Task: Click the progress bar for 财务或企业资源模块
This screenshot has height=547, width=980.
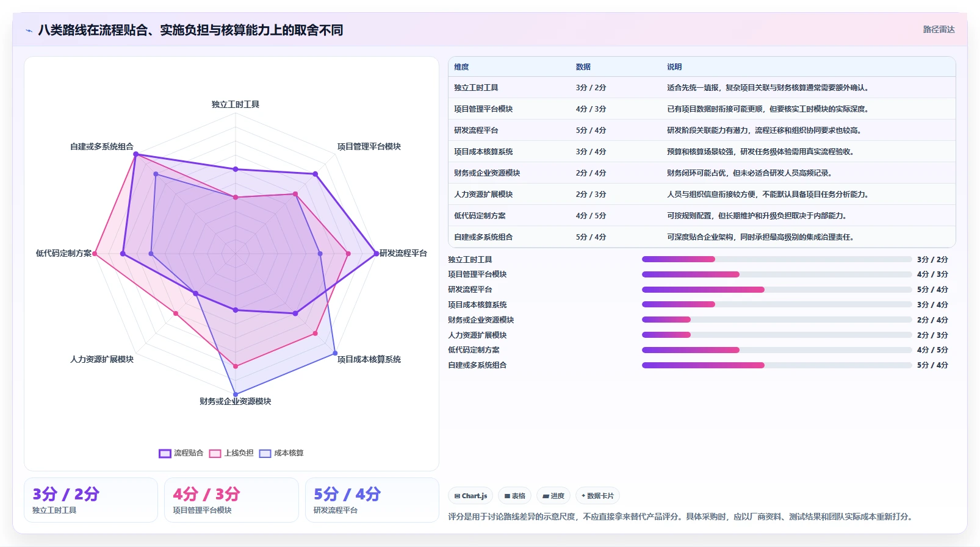Action: tap(777, 320)
